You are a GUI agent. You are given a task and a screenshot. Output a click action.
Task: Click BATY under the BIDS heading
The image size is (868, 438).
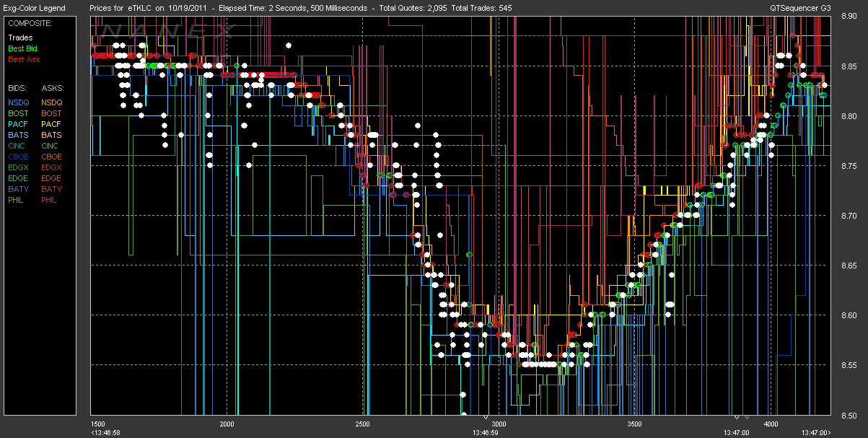coord(18,189)
